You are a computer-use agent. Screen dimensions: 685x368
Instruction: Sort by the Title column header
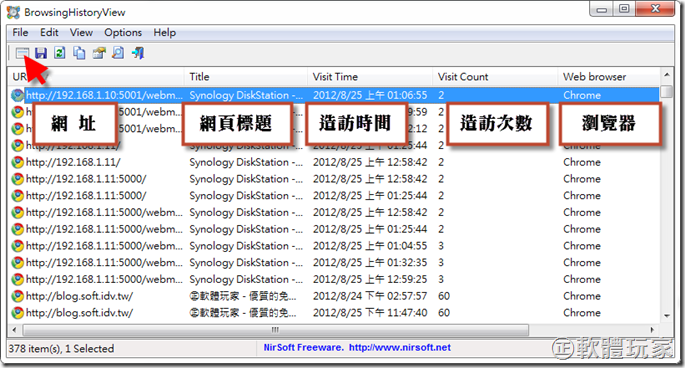[x=246, y=77]
